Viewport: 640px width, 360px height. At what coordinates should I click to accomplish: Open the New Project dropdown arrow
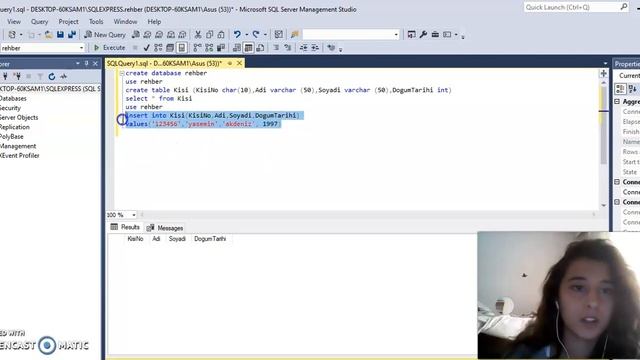21,35
